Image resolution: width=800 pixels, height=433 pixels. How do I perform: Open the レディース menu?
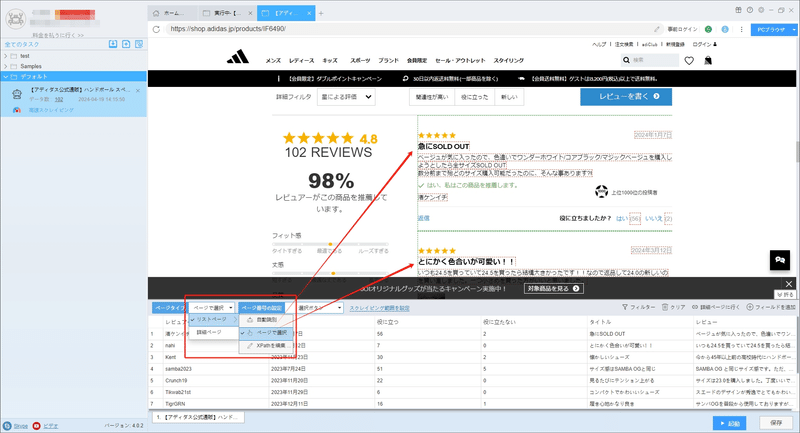pos(302,60)
